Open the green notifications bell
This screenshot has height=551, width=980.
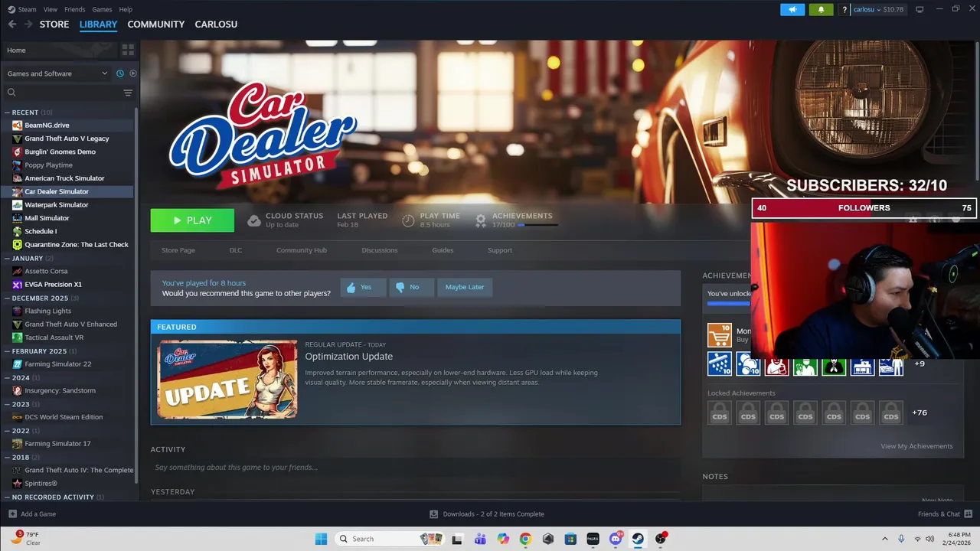pyautogui.click(x=822, y=9)
